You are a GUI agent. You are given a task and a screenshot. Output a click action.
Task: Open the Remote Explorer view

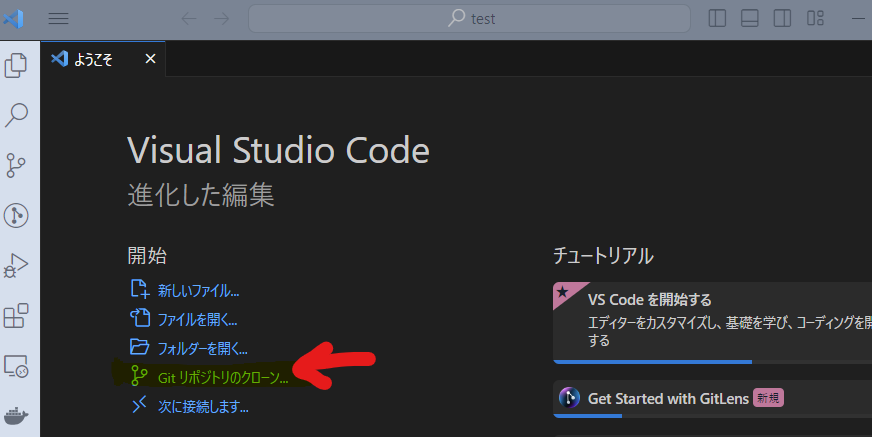point(16,366)
